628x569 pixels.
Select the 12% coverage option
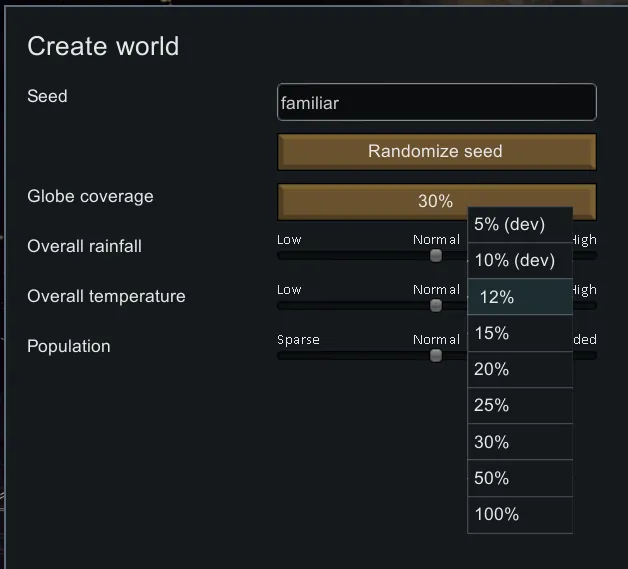(x=519, y=297)
